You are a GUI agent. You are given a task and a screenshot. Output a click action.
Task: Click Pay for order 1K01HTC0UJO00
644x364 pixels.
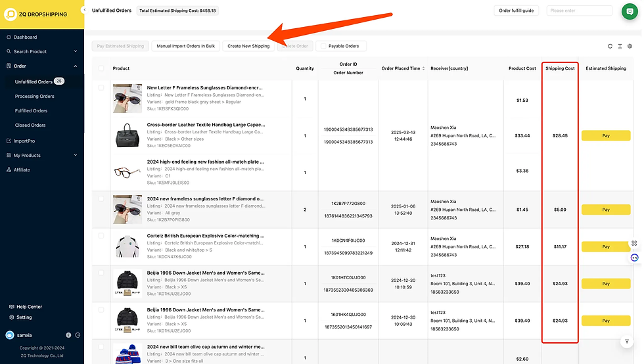(x=606, y=283)
